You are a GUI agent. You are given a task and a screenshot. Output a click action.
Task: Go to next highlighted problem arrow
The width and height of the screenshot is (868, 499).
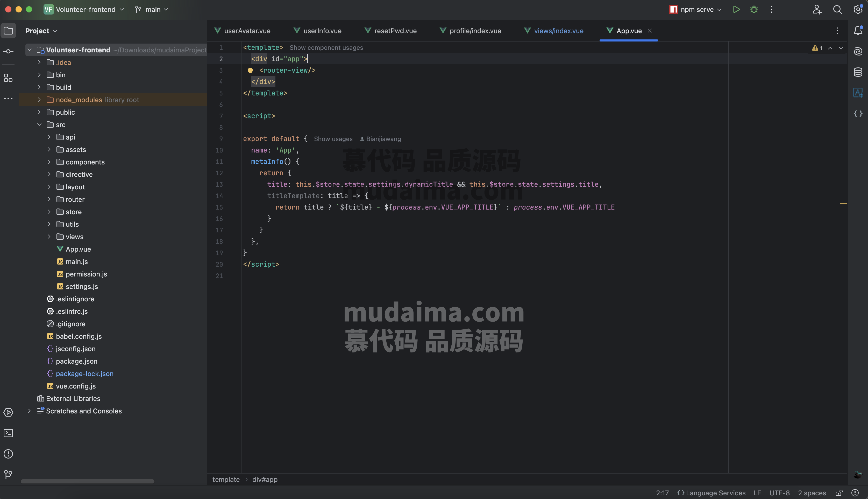[841, 48]
